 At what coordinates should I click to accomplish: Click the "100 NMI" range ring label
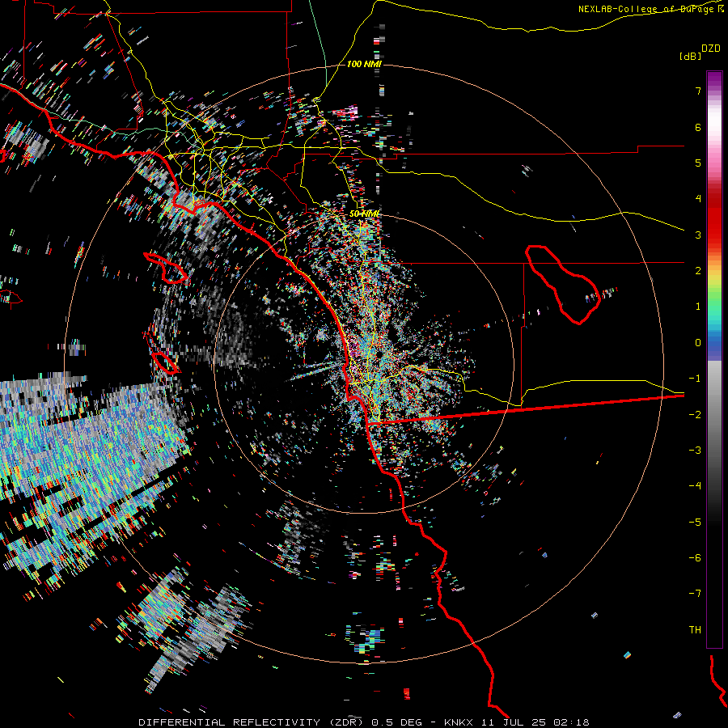click(364, 64)
